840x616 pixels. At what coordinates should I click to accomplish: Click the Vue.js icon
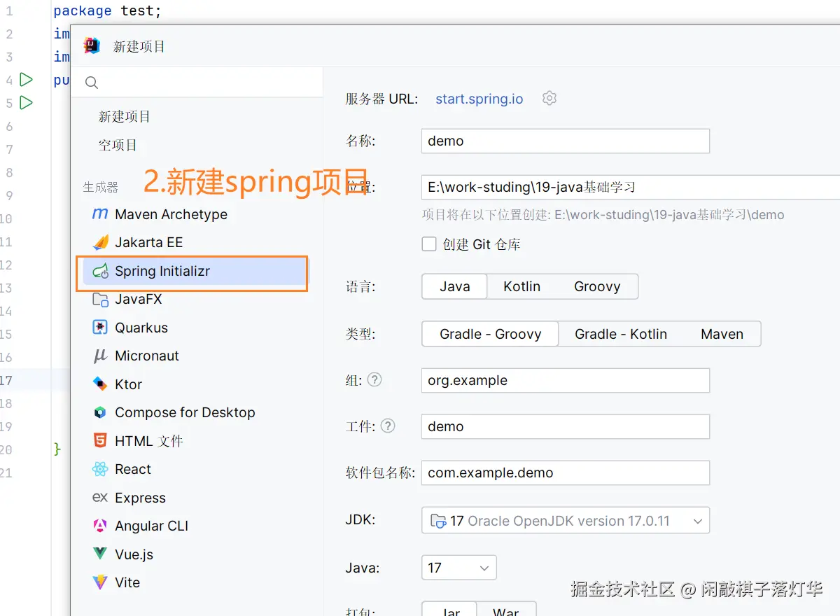[101, 554]
